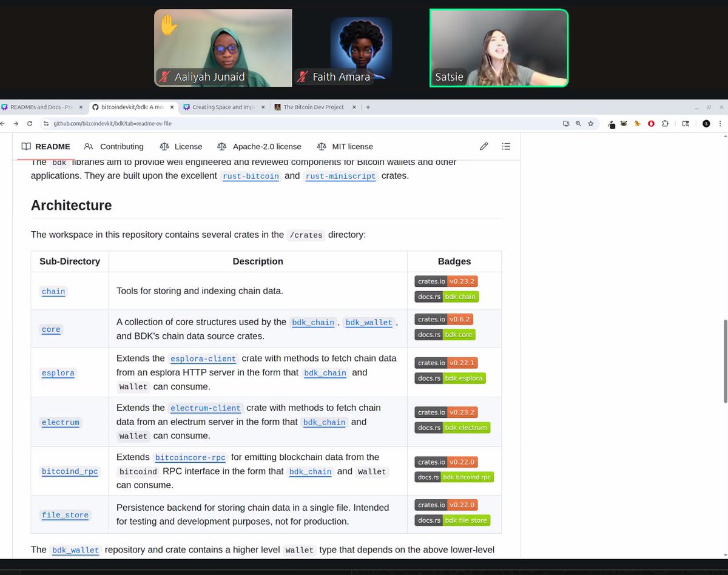Click bdk_wallet link below the table
Image resolution: width=728 pixels, height=575 pixels.
76,550
